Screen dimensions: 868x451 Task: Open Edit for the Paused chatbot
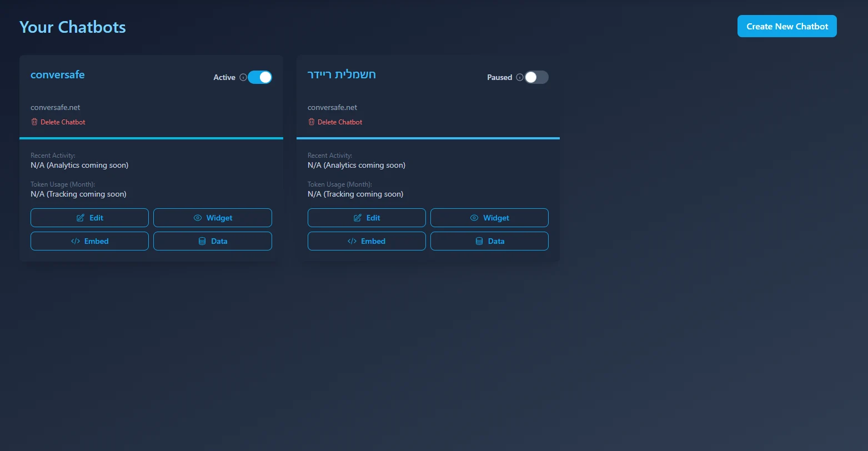[367, 218]
